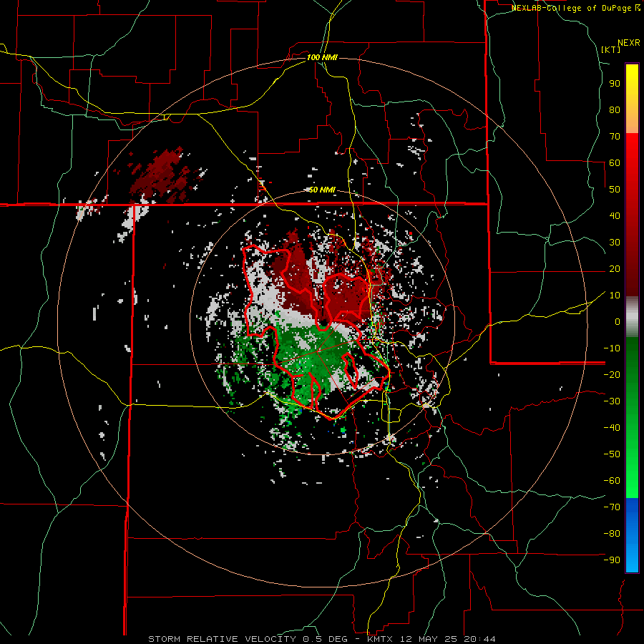Click the -40 value on velocity scale
The image size is (644, 644).
pyautogui.click(x=612, y=428)
